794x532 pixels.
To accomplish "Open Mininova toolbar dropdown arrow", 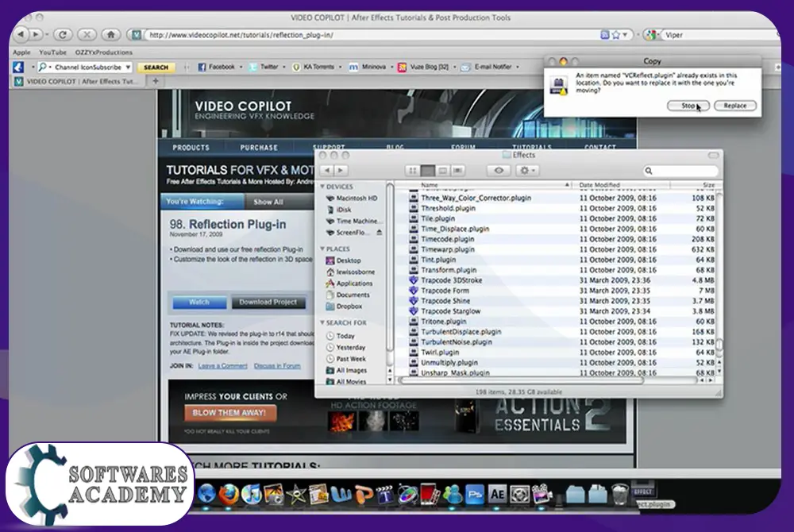I will (392, 67).
